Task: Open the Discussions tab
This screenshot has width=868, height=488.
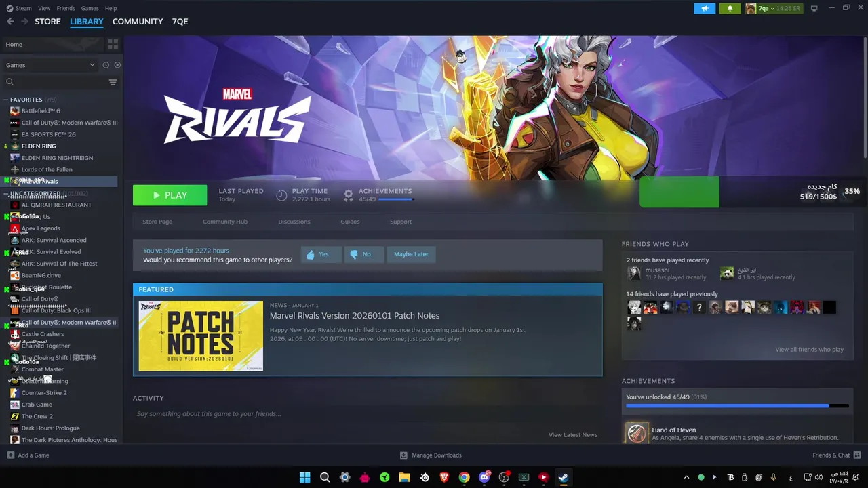Action: [294, 222]
